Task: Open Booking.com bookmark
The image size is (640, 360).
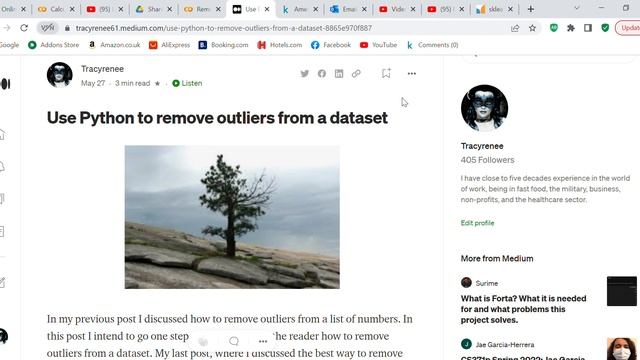Action: pyautogui.click(x=223, y=45)
